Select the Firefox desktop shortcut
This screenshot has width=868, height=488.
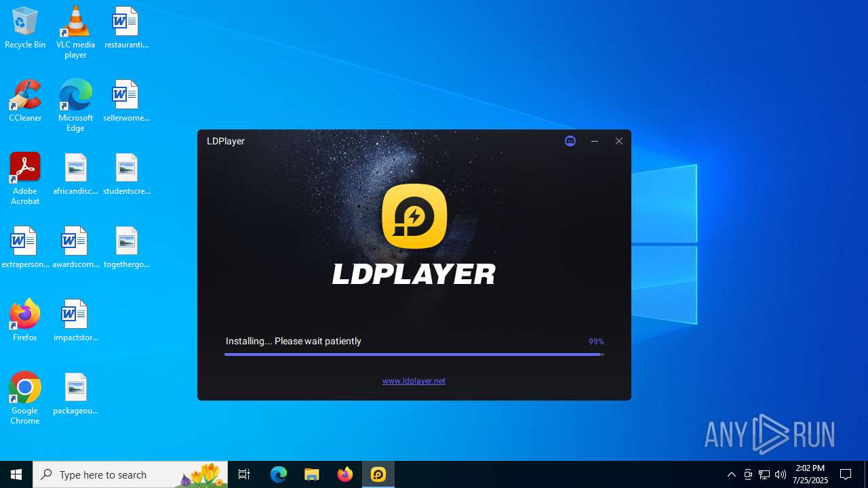click(25, 321)
